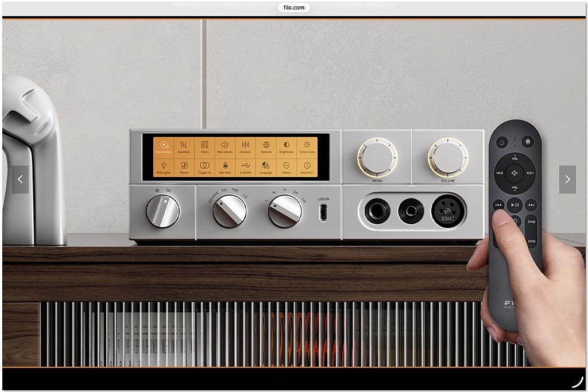The height and width of the screenshot is (392, 588).
Task: Tap the Theme tile on the device screen
Action: 184,168
